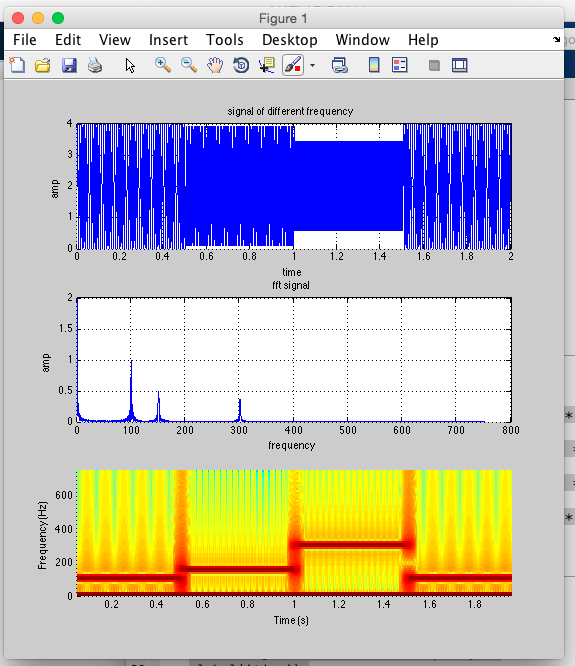Toggle the Brush data tool
The width and height of the screenshot is (575, 666).
coord(293,65)
